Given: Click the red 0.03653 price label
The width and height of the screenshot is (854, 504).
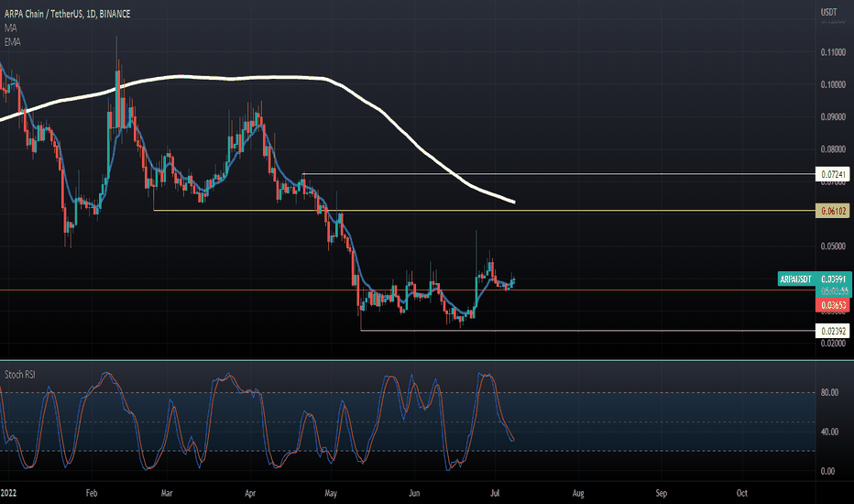Looking at the screenshot, I should coord(833,305).
